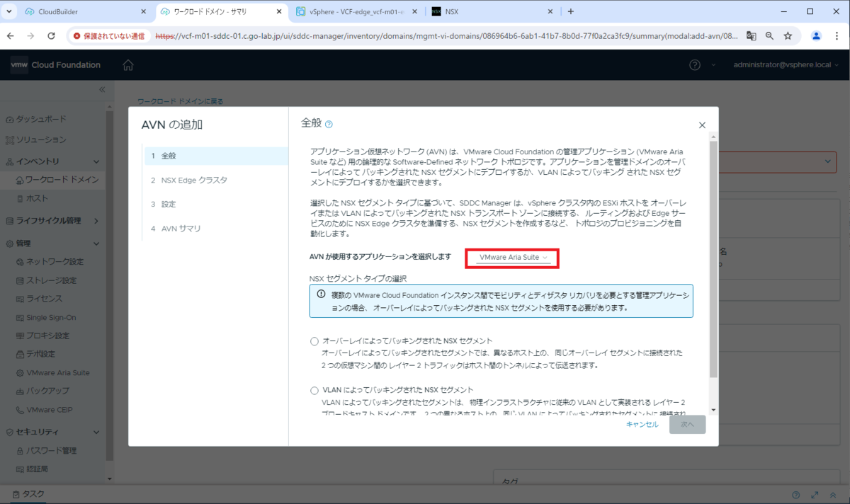850x504 pixels.
Task: Collapse the セキュリティ sidebar section
Action: point(96,432)
